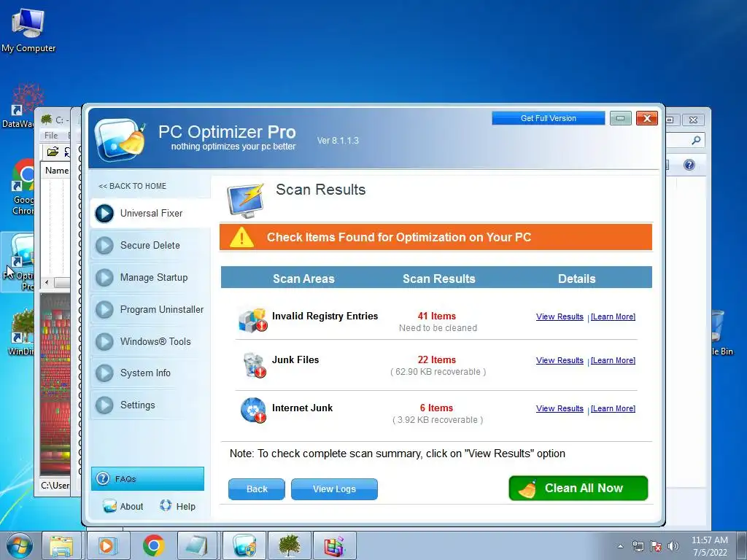This screenshot has height=560, width=747.
Task: Click the Junk Files trash icon
Action: [254, 365]
